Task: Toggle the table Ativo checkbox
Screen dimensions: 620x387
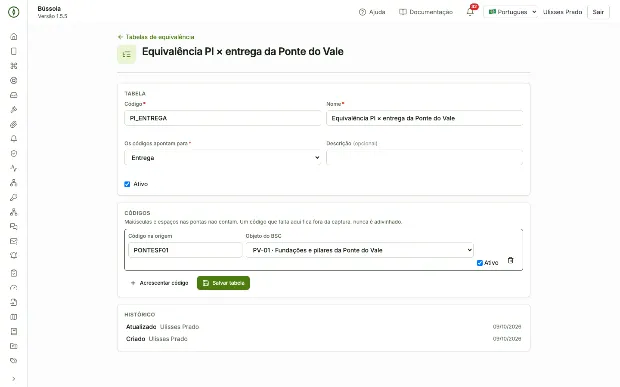Action: click(127, 184)
